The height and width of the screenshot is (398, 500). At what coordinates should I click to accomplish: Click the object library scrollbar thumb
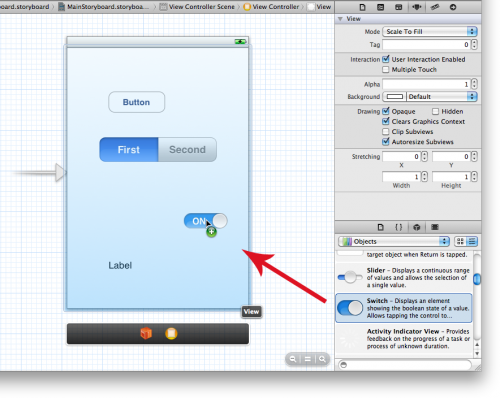tap(477, 279)
